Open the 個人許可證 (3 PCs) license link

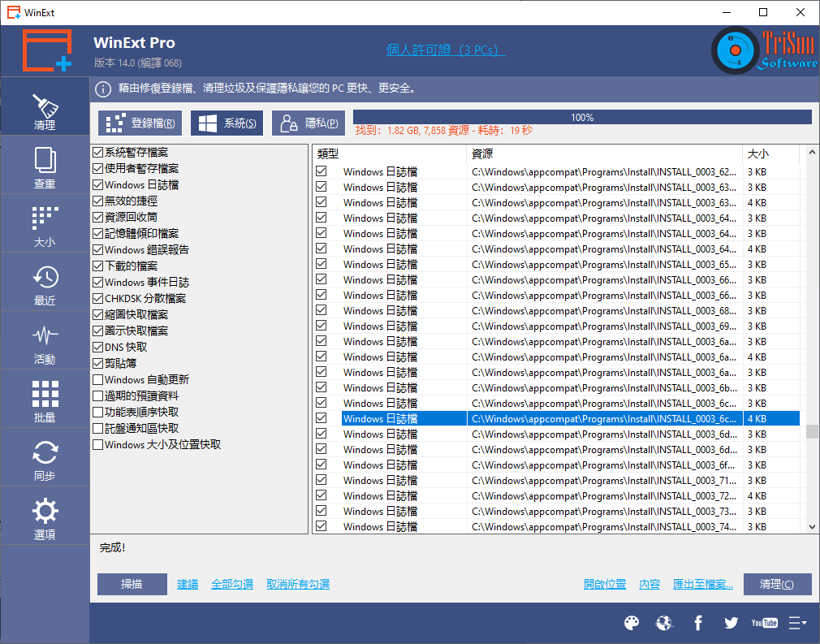(x=446, y=50)
